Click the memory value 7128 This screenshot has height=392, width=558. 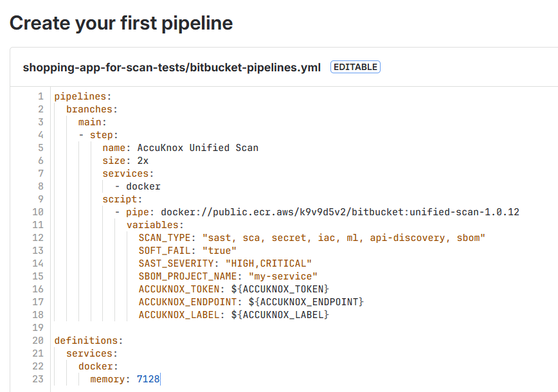tap(148, 379)
